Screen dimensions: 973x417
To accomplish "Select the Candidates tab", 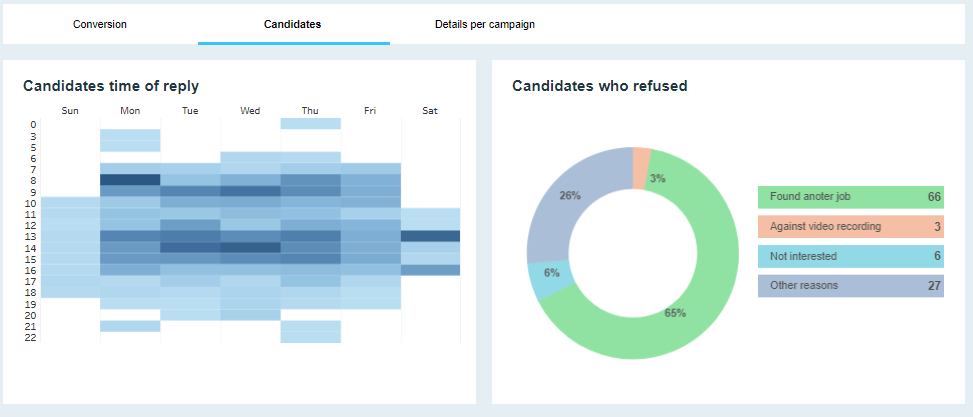I will (x=293, y=24).
